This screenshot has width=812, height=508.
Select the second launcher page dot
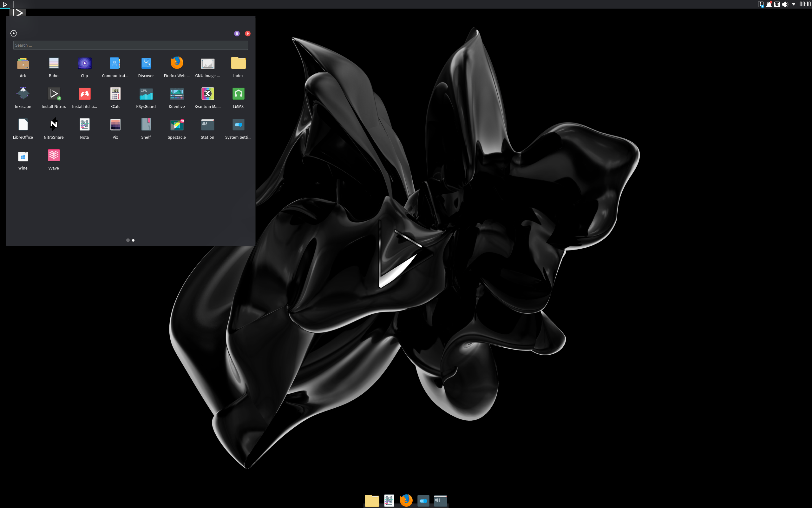(x=133, y=240)
